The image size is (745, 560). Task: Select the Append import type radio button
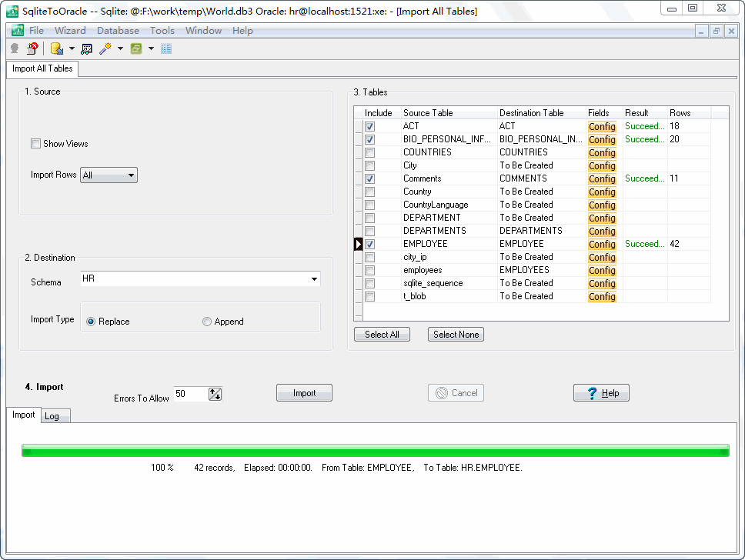pos(207,322)
